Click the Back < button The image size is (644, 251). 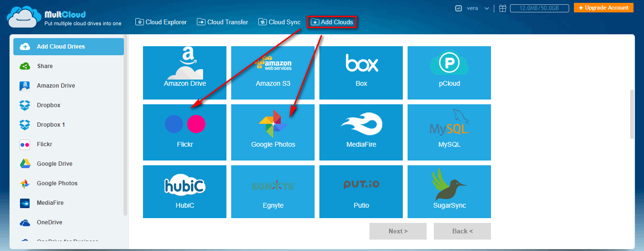pos(462,231)
